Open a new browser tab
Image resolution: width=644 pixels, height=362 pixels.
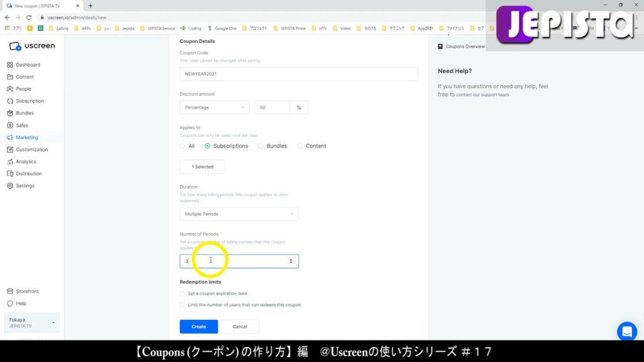point(91,6)
